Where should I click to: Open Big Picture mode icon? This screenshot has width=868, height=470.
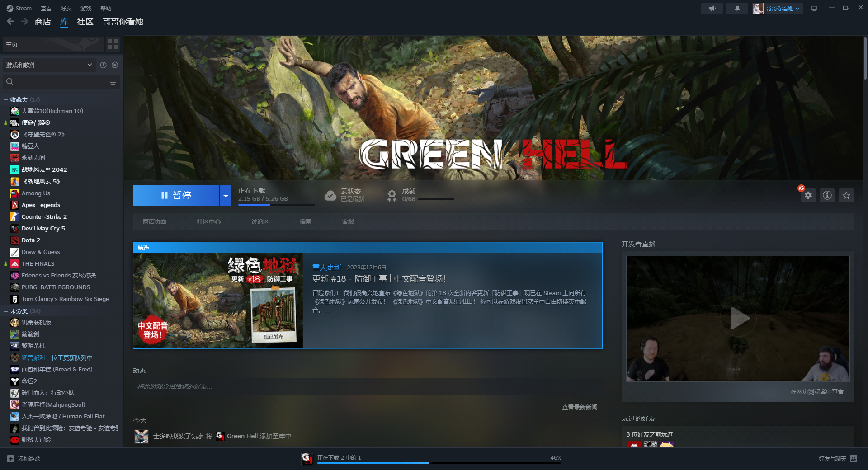(x=814, y=9)
